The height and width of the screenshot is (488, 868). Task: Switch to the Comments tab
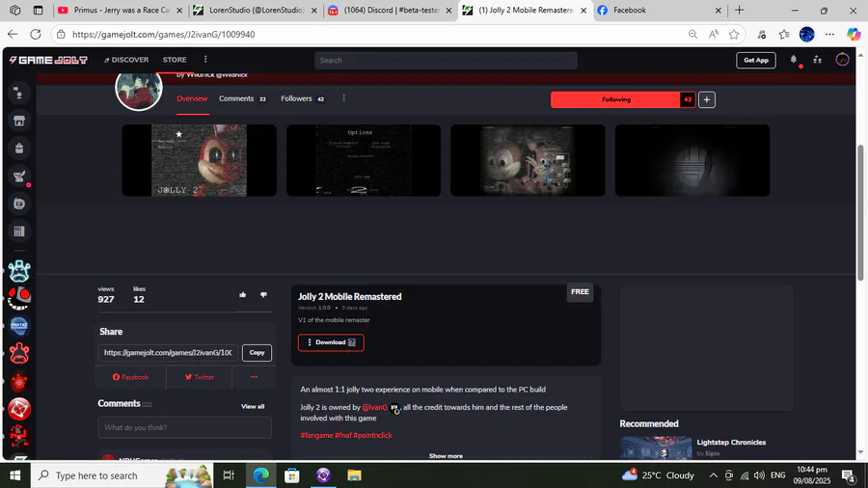(242, 98)
